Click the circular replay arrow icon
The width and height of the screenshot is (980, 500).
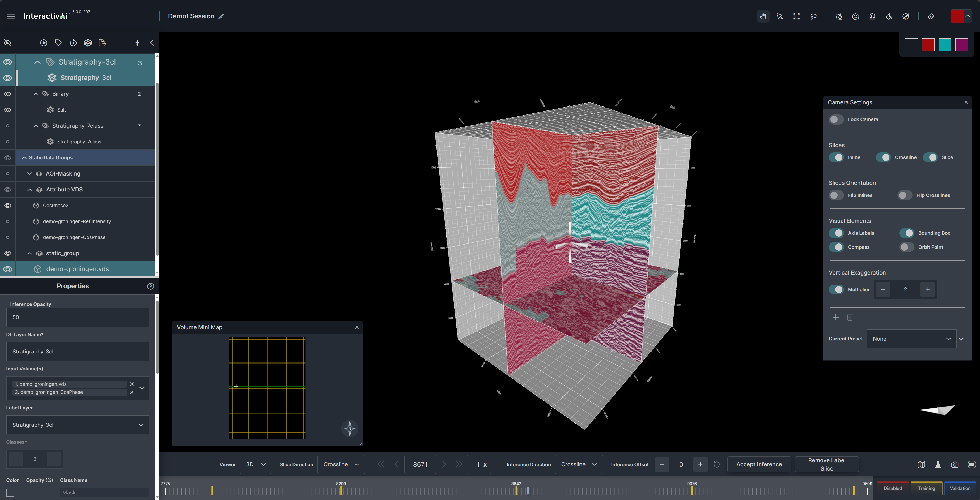pyautogui.click(x=73, y=42)
